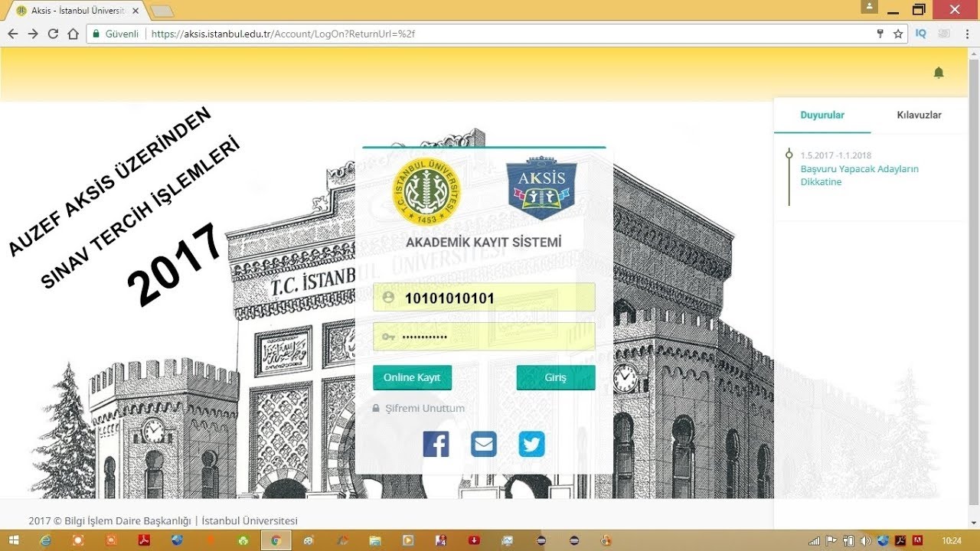Click the green secure padlock icon
980x551 pixels.
(x=96, y=34)
